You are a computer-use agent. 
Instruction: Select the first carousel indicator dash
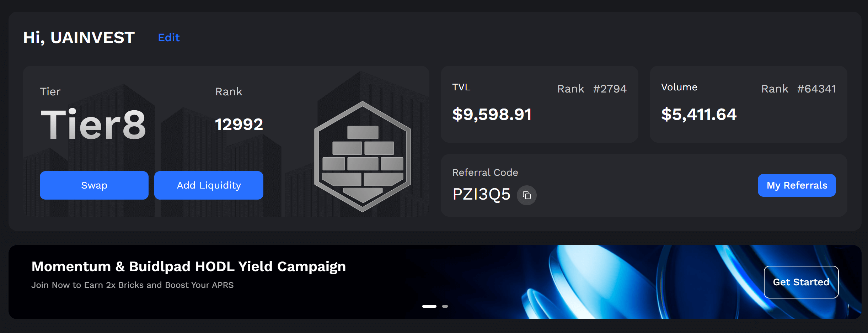click(x=429, y=306)
